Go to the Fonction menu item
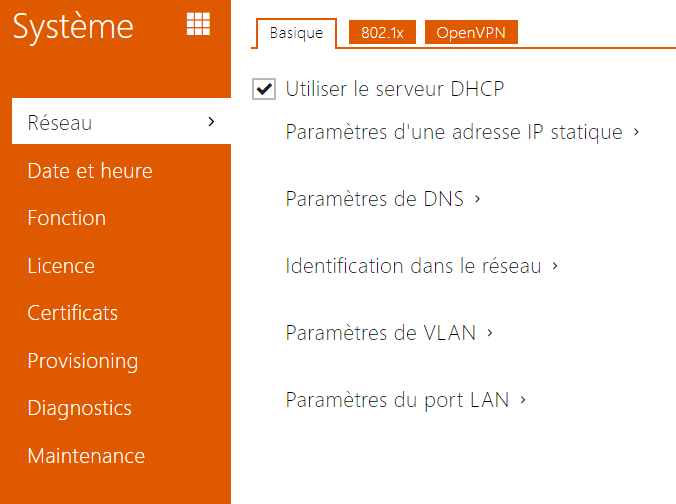 (67, 218)
